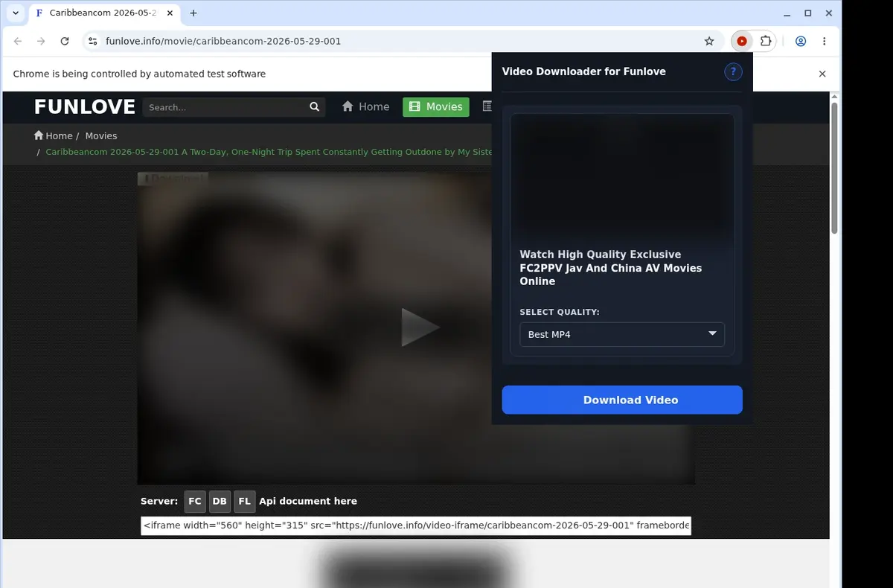The image size is (893, 588).
Task: Dismiss the automated test software banner
Action: click(x=822, y=74)
